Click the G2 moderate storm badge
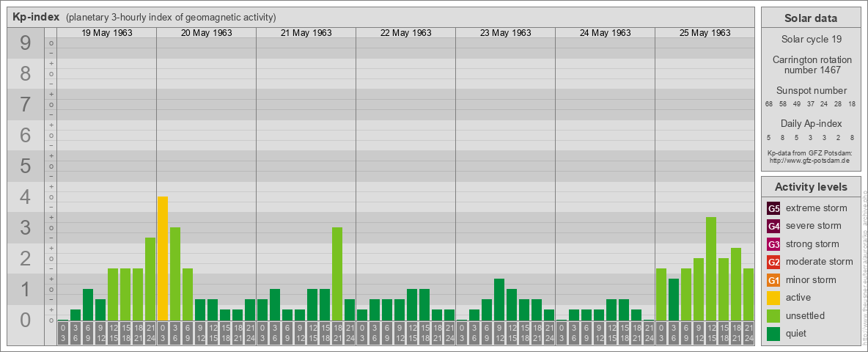 pos(773,262)
